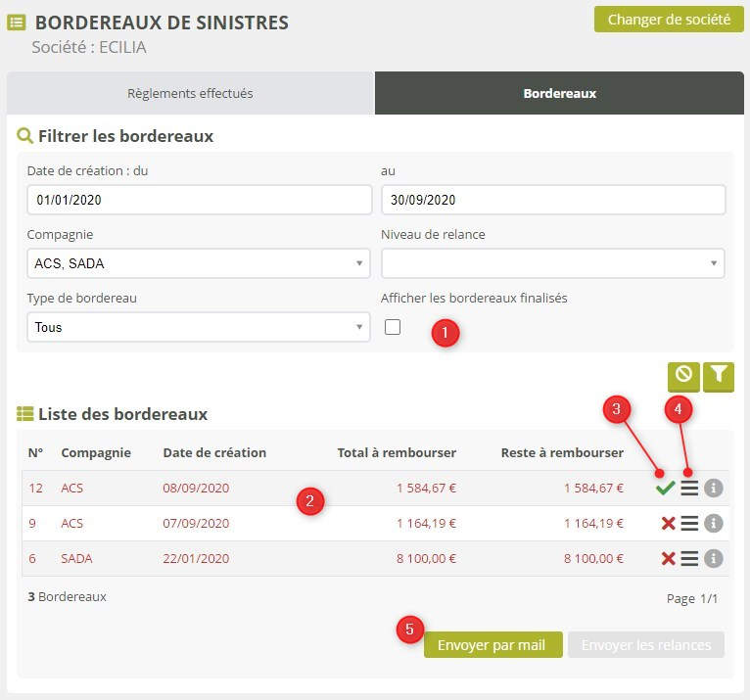The height and width of the screenshot is (700, 750).
Task: Select the Bordereaux tab
Action: tap(560, 94)
